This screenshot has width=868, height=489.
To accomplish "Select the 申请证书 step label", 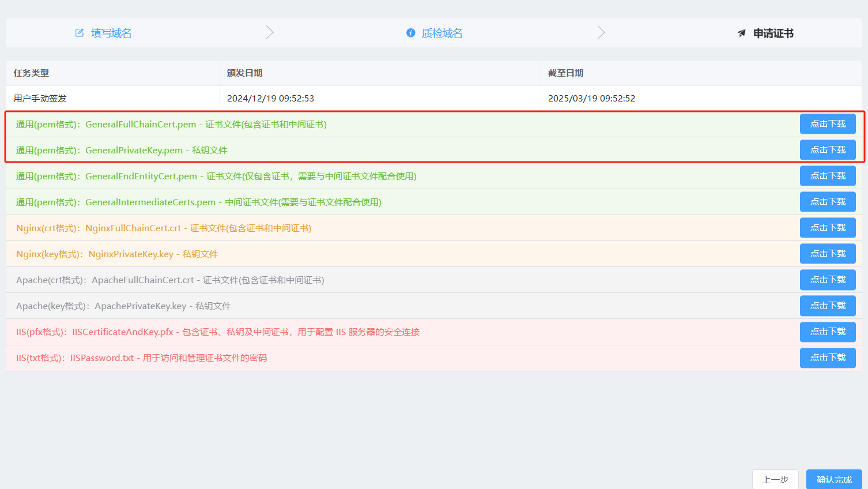I will click(x=773, y=33).
